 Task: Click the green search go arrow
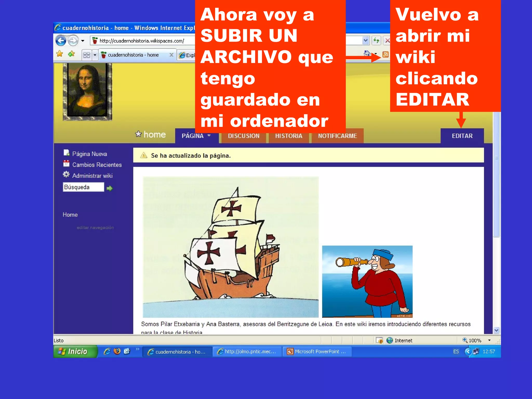click(109, 188)
